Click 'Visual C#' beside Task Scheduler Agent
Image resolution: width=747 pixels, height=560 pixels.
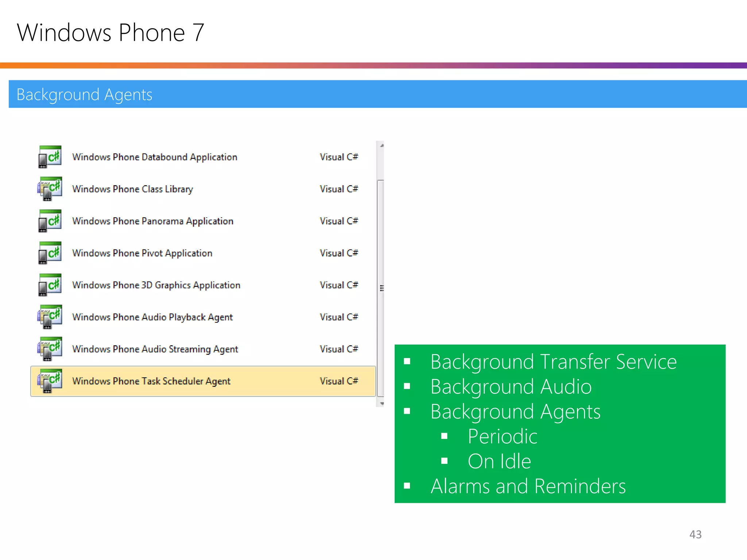(339, 381)
